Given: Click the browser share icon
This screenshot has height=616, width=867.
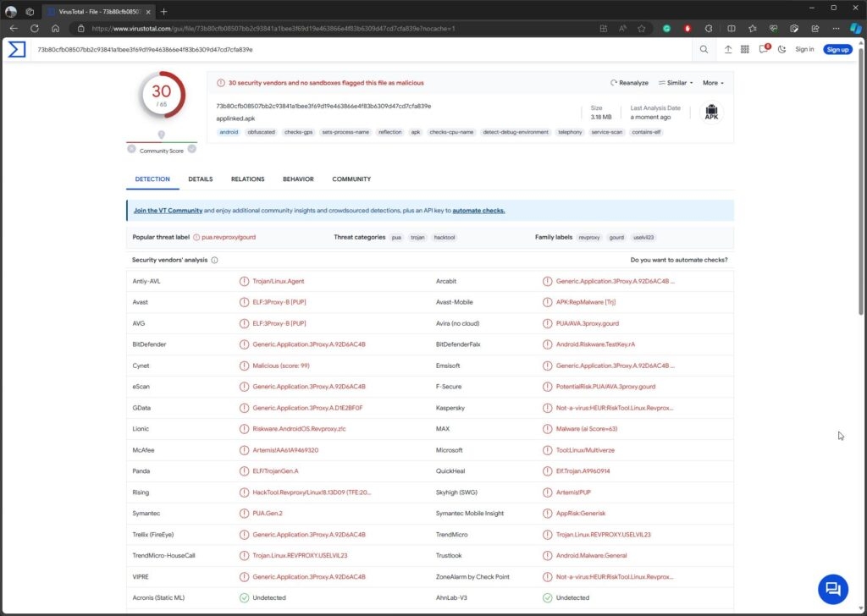Looking at the screenshot, I should [815, 28].
